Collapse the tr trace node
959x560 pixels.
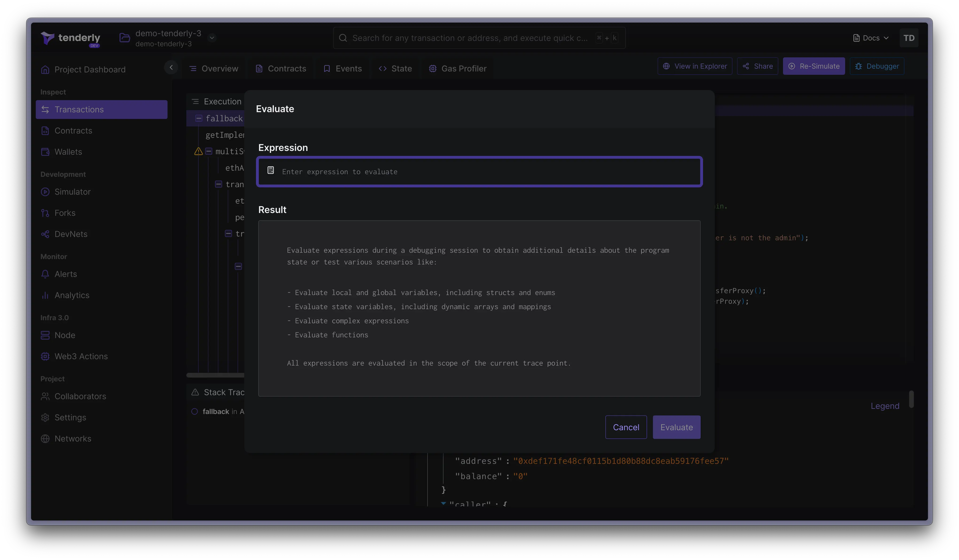point(228,234)
